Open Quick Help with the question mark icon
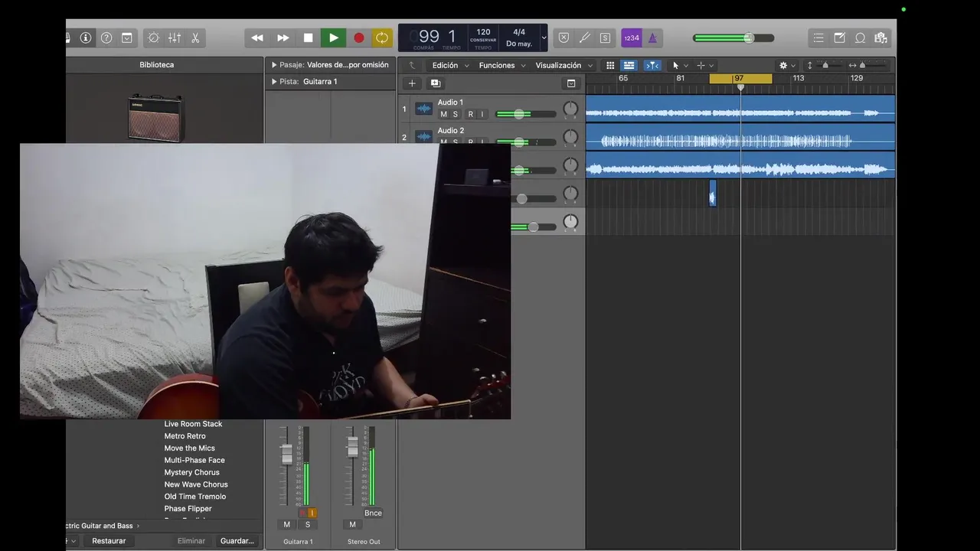The height and width of the screenshot is (551, 980). point(106,37)
